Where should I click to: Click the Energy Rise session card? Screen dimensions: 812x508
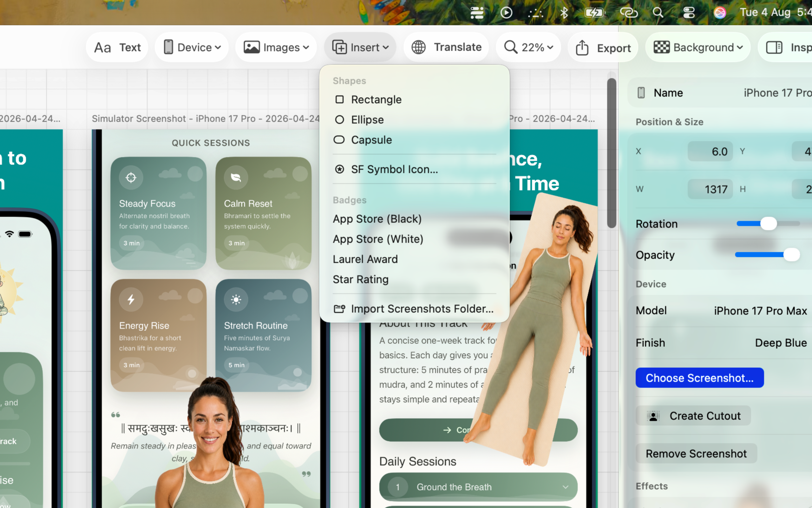158,335
